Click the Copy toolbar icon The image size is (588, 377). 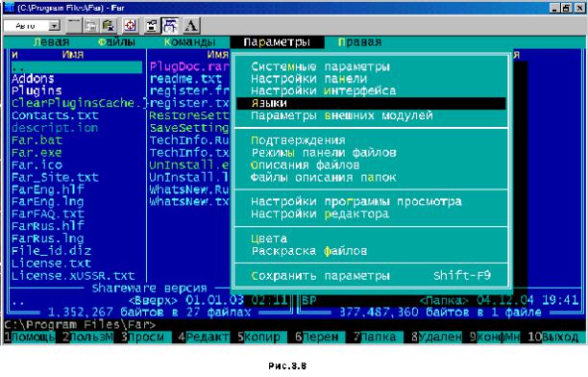pos(90,26)
